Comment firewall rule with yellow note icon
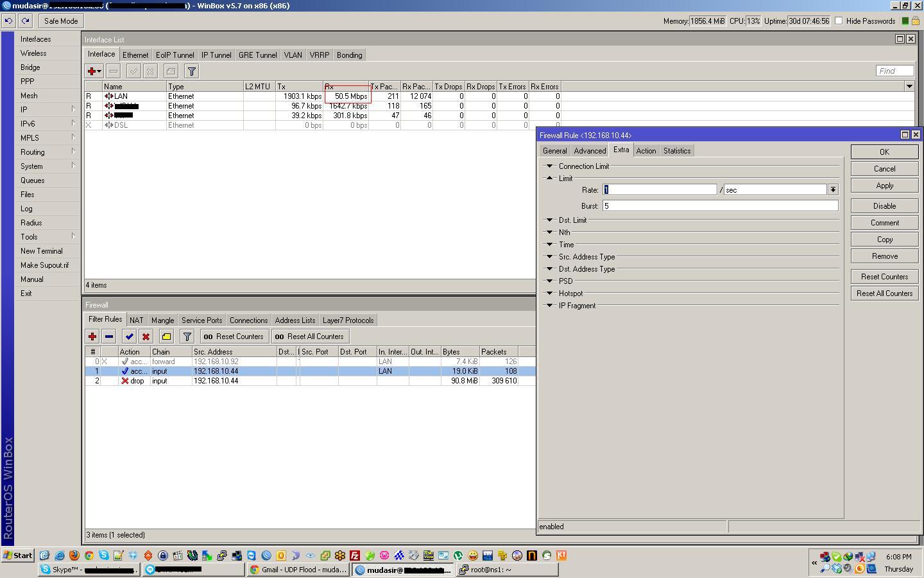Image resolution: width=924 pixels, height=578 pixels. click(x=166, y=337)
